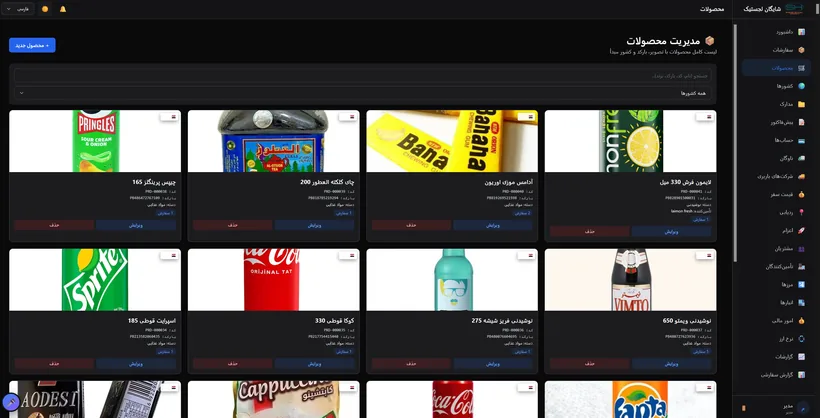Toggle the light/dark theme sun button

tap(45, 9)
